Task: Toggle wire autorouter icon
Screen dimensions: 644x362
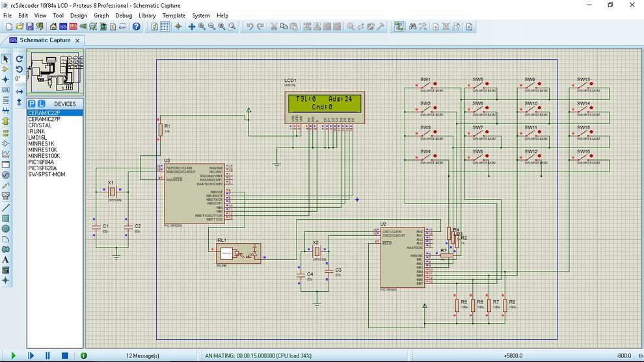Action: point(399,27)
